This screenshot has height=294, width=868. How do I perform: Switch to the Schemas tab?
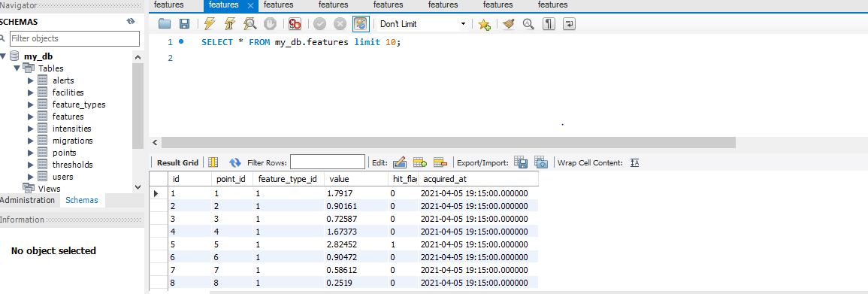point(82,200)
